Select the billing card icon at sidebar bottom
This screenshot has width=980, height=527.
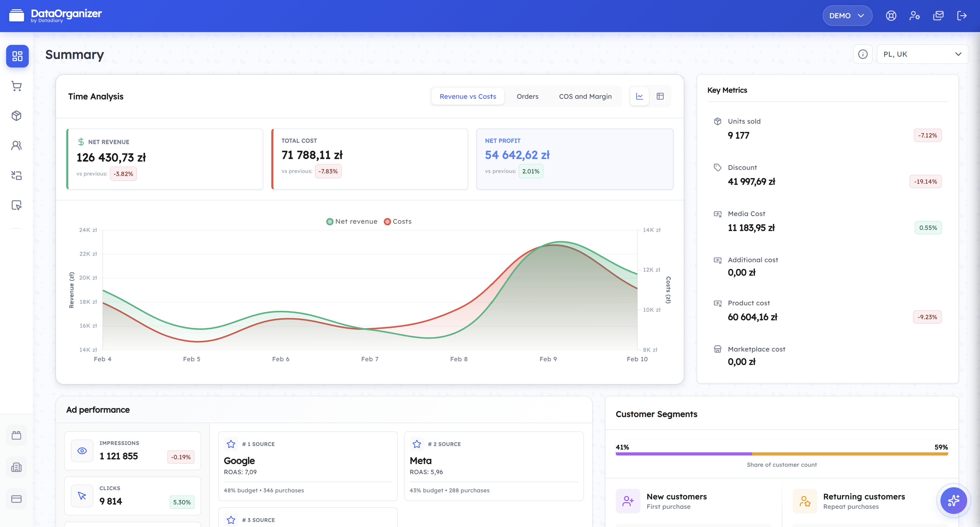17,499
